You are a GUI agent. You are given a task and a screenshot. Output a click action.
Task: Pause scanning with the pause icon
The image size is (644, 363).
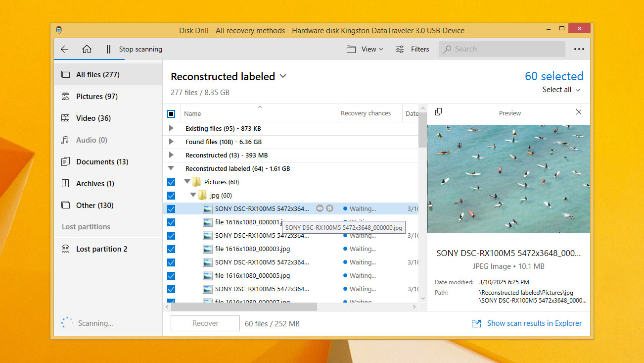point(108,49)
